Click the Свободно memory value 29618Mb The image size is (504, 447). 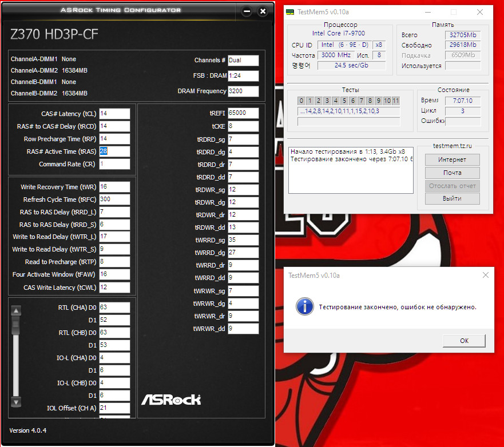tap(463, 45)
